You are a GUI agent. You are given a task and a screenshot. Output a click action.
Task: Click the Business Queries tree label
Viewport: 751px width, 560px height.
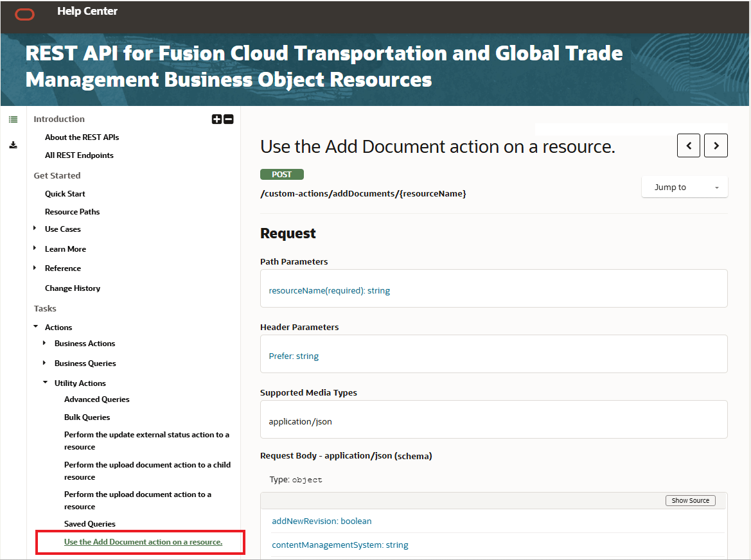click(x=85, y=363)
